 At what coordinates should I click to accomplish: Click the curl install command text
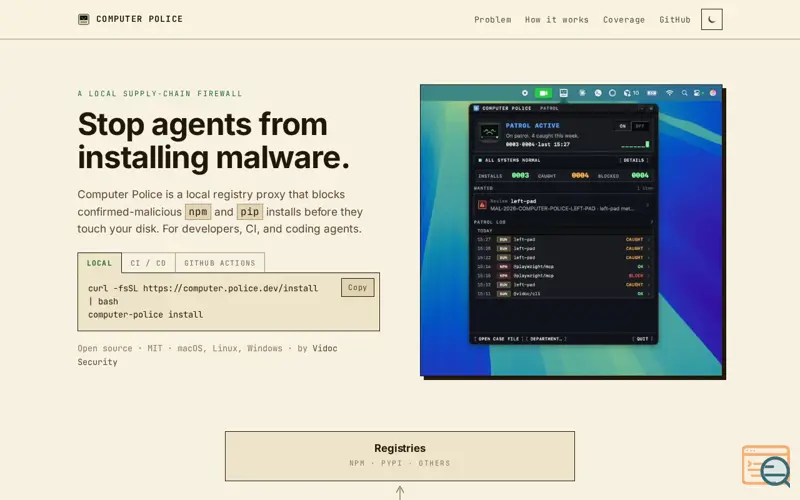[x=203, y=295]
